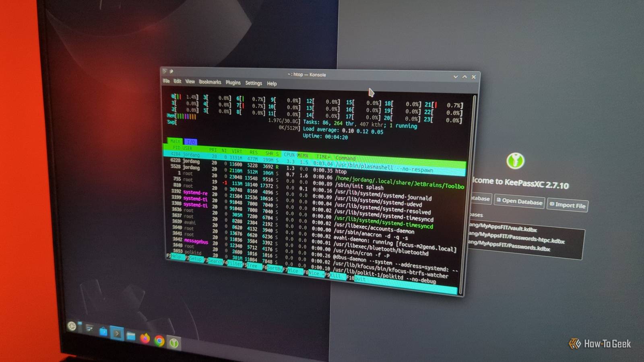
Task: Switch to KeePassXC via taskbar icon
Action: tap(174, 343)
